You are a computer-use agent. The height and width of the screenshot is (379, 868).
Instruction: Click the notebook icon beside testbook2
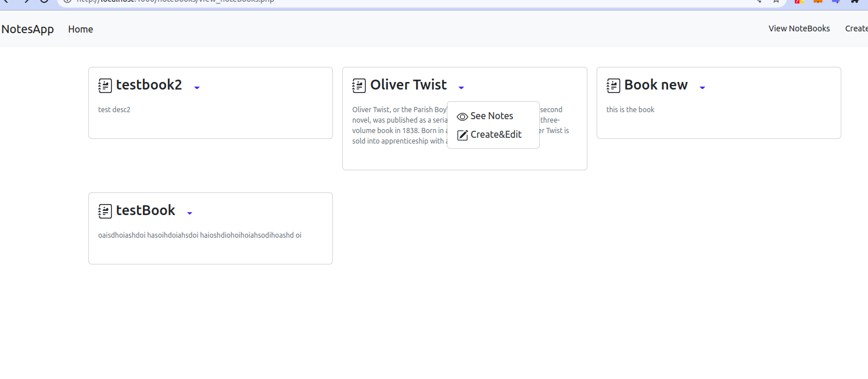[x=105, y=86]
